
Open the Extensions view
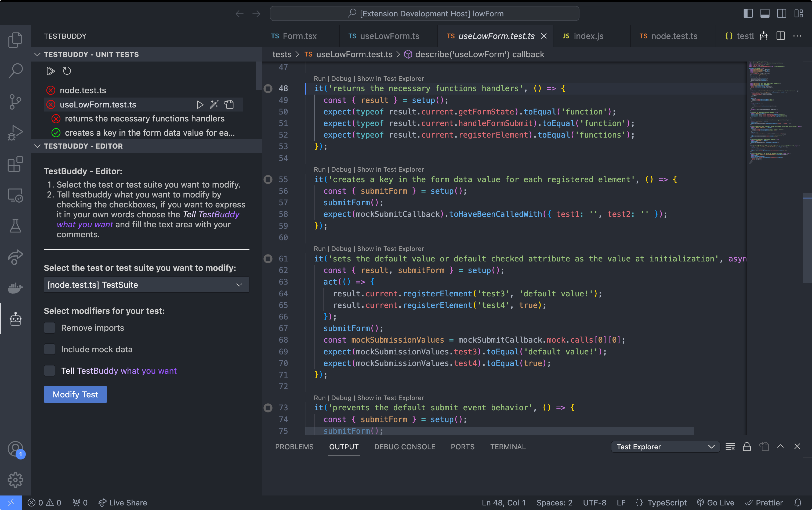(x=15, y=164)
